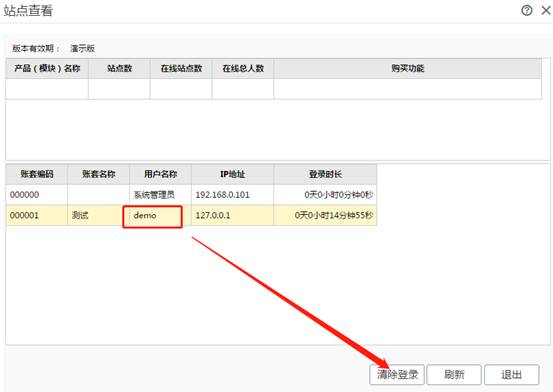Select the 产品（模块）名称 column header
The height and width of the screenshot is (392, 553).
(47, 68)
